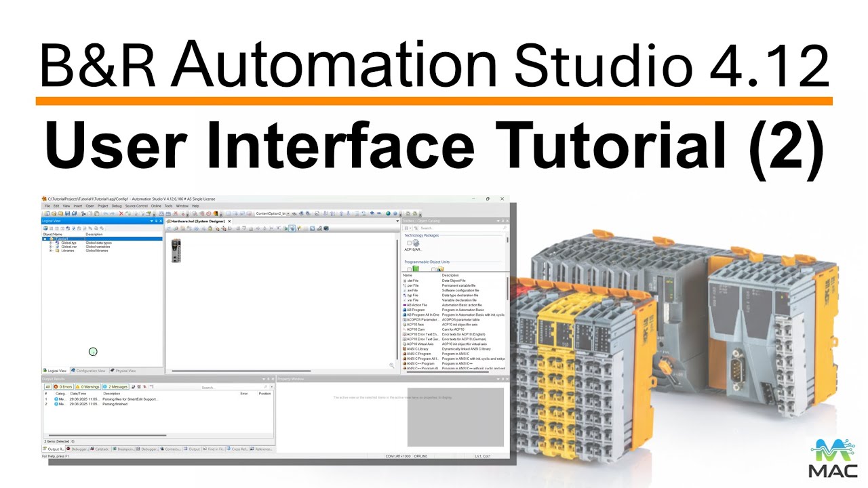The width and height of the screenshot is (868, 488).
Task: Expand the Global.typ tree node
Action: (51, 243)
